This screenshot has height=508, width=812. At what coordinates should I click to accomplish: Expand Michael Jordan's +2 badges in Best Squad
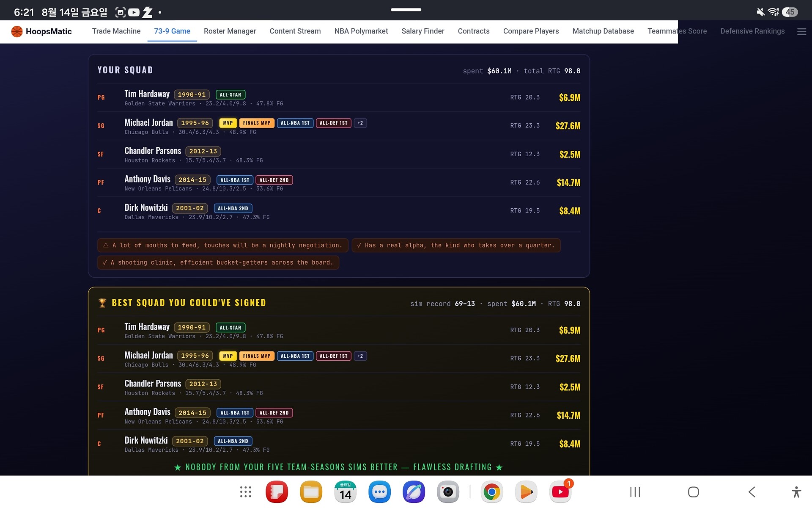360,356
